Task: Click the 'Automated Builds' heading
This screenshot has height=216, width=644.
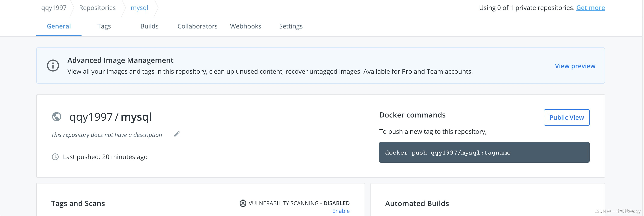Action: pos(417,204)
